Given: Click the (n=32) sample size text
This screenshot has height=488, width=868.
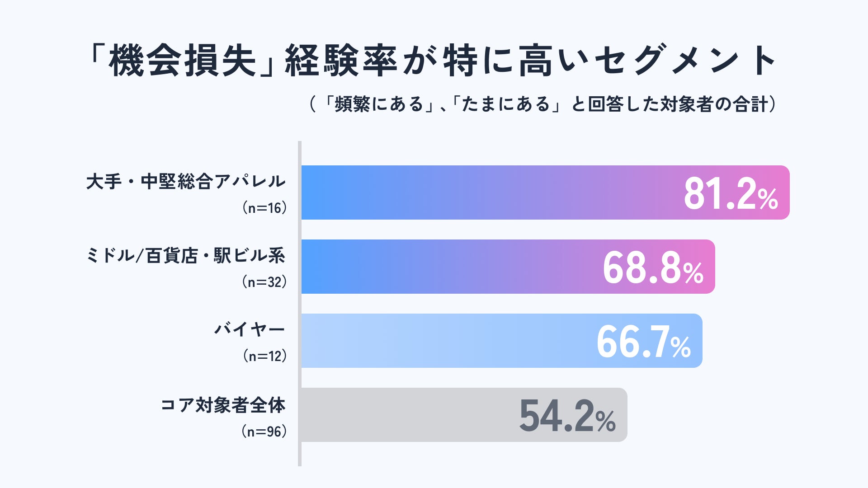Looking at the screenshot, I should [x=264, y=282].
